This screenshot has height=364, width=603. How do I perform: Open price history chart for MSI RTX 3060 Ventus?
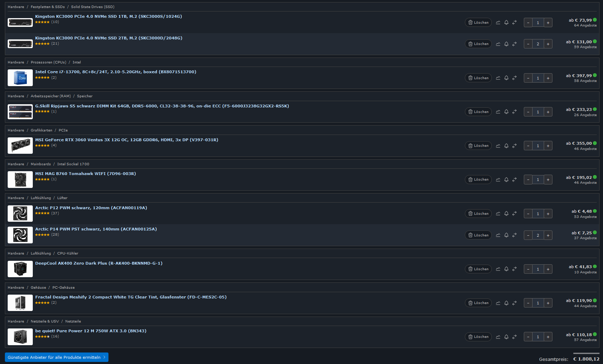[498, 146]
